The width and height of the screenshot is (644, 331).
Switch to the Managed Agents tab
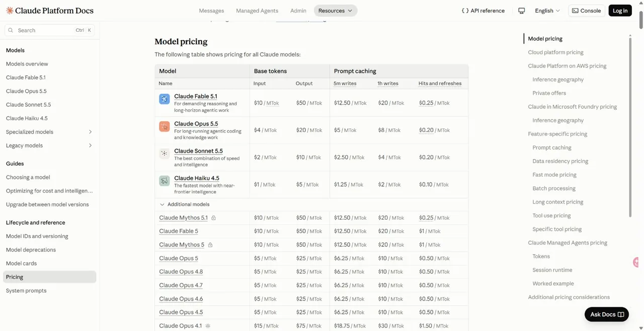point(257,11)
